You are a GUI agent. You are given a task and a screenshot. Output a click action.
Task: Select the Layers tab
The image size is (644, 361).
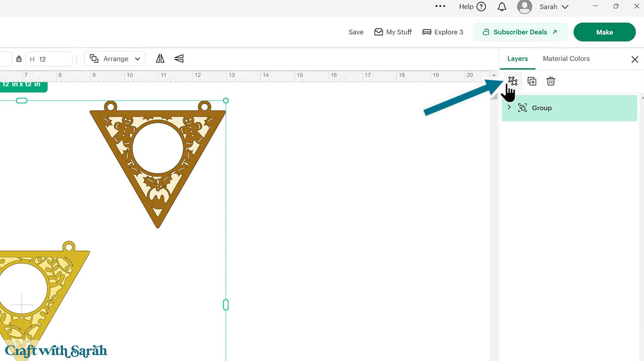point(517,58)
